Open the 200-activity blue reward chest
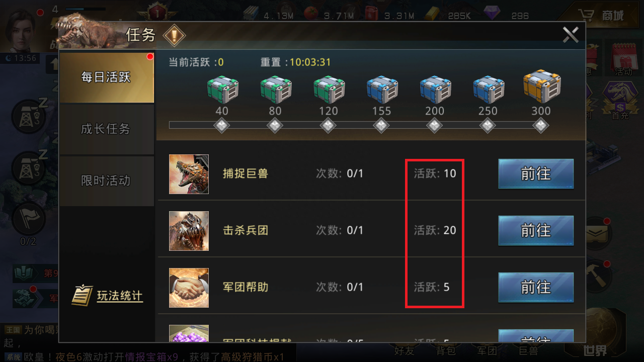 pos(436,89)
